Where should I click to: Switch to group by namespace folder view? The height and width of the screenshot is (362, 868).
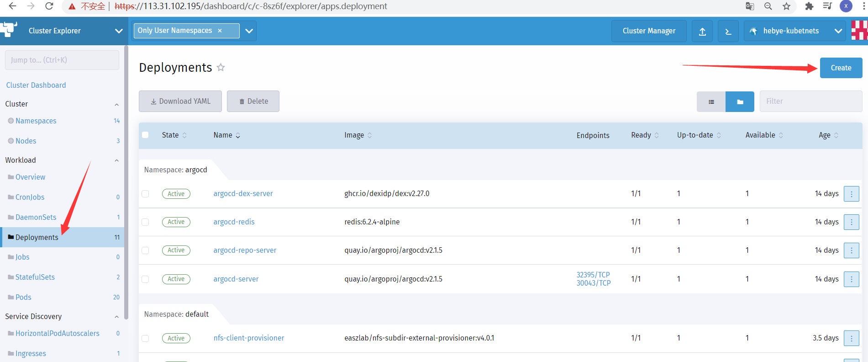point(740,101)
